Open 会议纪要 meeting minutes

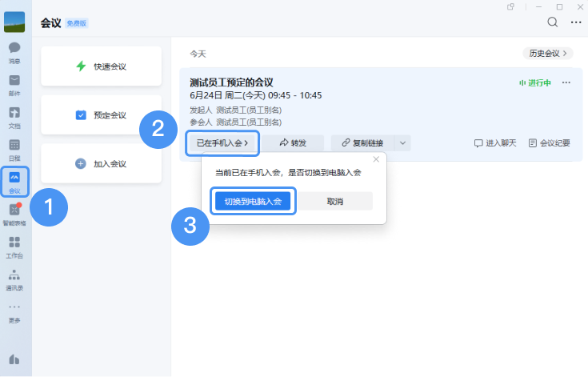(549, 143)
